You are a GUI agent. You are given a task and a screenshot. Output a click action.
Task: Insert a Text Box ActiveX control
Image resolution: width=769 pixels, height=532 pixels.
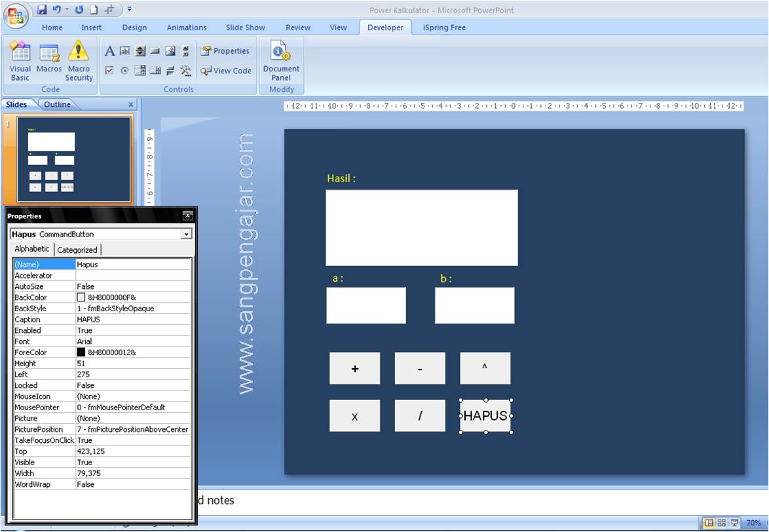click(124, 50)
